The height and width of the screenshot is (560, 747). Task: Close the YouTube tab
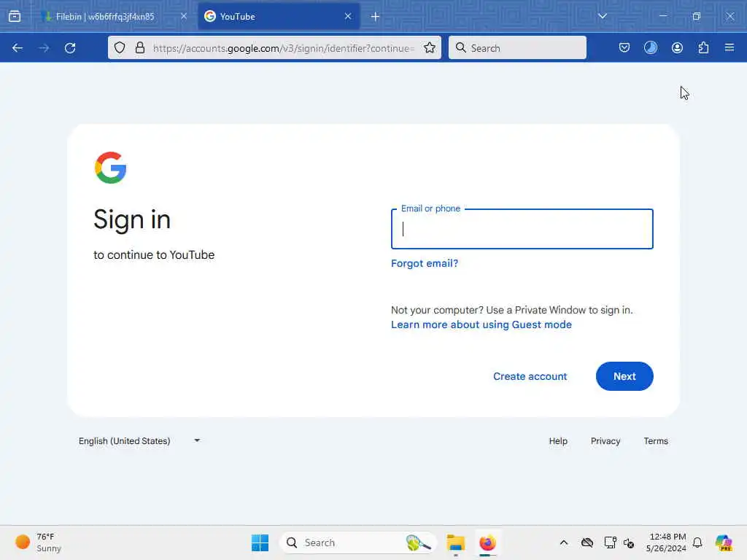tap(348, 16)
